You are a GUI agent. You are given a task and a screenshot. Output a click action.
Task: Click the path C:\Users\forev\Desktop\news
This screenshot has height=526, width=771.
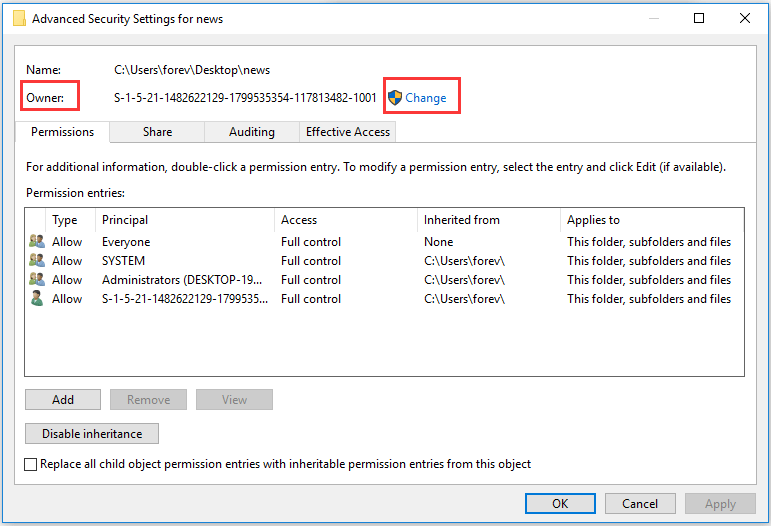coord(192,70)
